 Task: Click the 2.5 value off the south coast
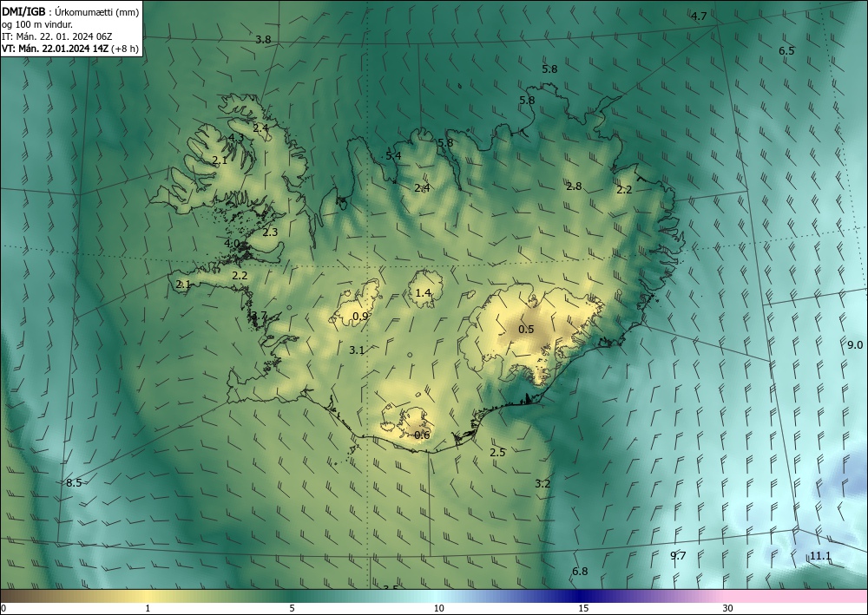point(497,453)
